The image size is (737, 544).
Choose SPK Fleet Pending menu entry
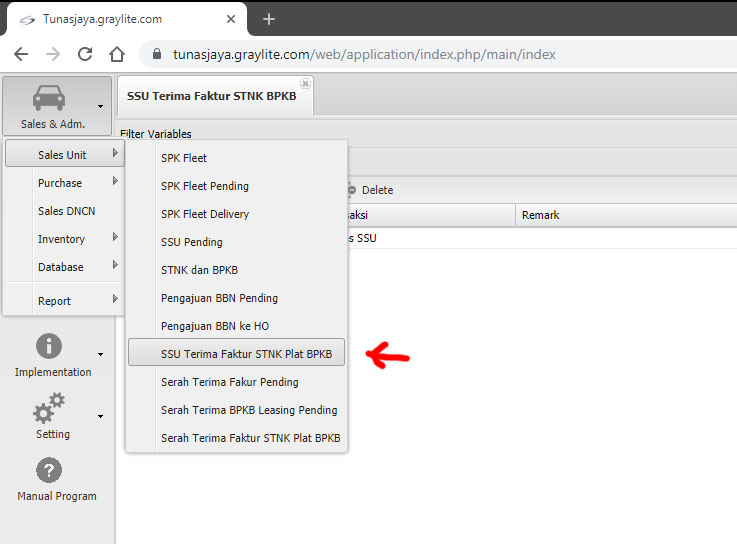[205, 186]
